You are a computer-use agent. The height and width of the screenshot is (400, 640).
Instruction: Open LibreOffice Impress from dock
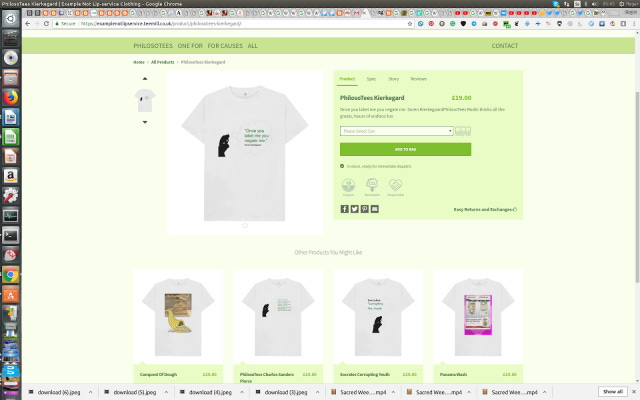pos(11,156)
